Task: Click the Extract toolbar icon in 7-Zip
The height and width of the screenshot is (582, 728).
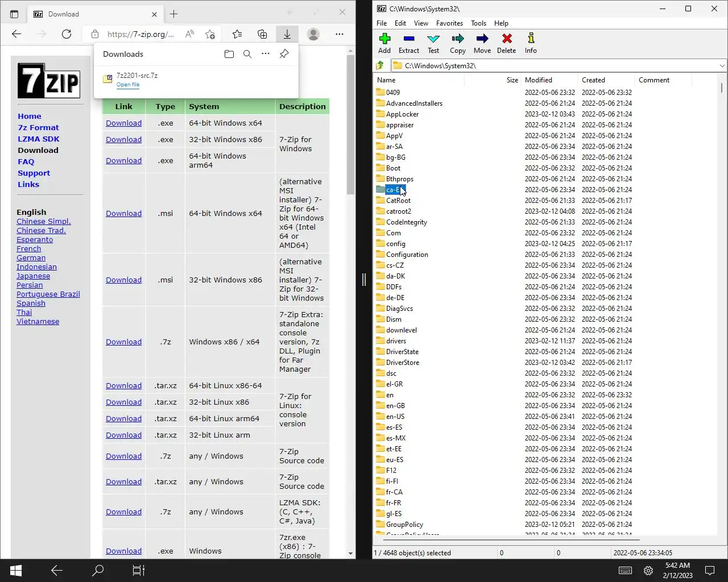Action: (409, 43)
